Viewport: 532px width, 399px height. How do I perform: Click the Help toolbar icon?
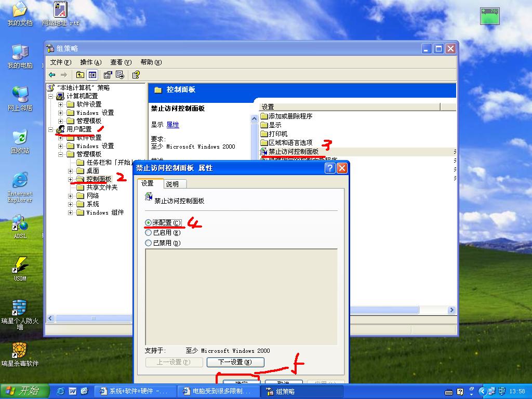[136, 75]
